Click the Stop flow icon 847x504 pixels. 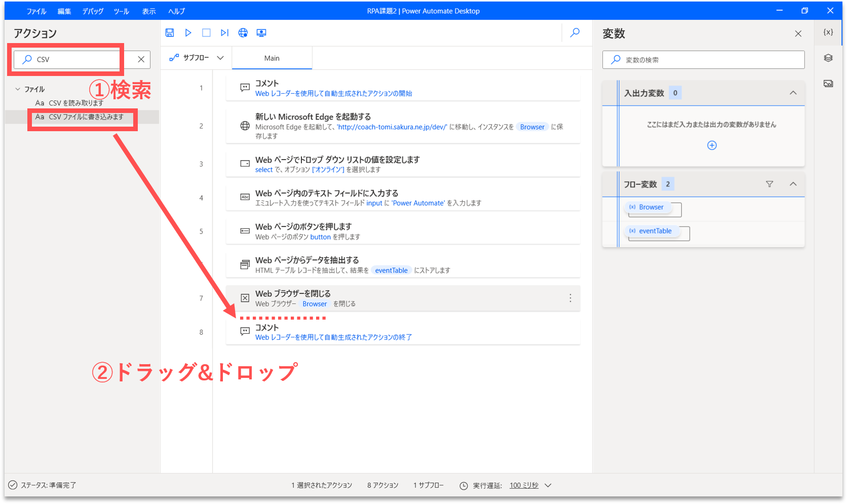click(206, 33)
